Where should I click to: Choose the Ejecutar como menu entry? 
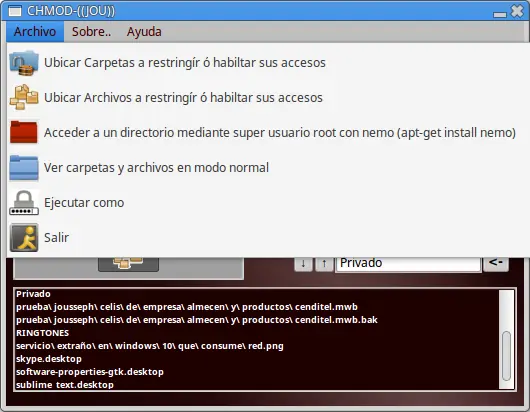268,202
